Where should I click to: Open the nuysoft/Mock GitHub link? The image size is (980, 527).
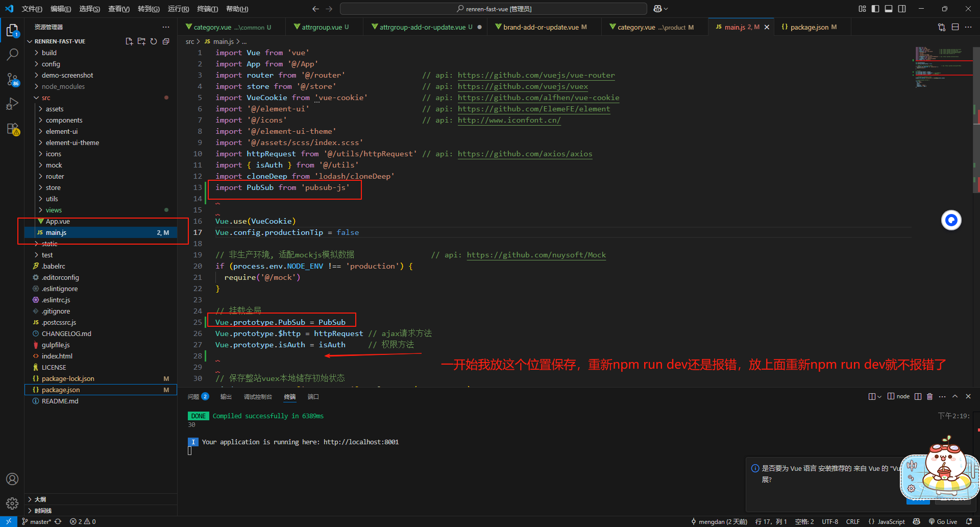pos(536,255)
